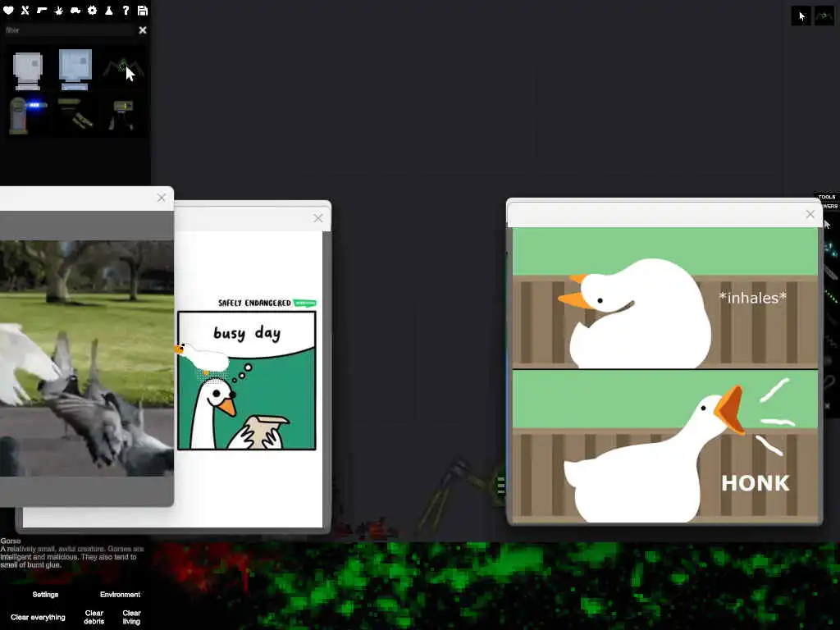Close the 'busy day' comic window
The image size is (840, 630).
(318, 218)
